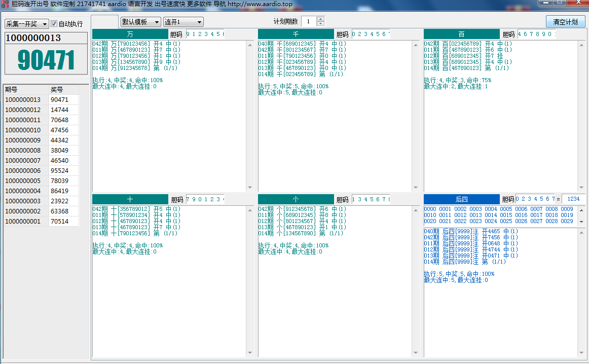Open the 采集--开奖 dropdown
This screenshot has width=589, height=364.
tap(27, 24)
